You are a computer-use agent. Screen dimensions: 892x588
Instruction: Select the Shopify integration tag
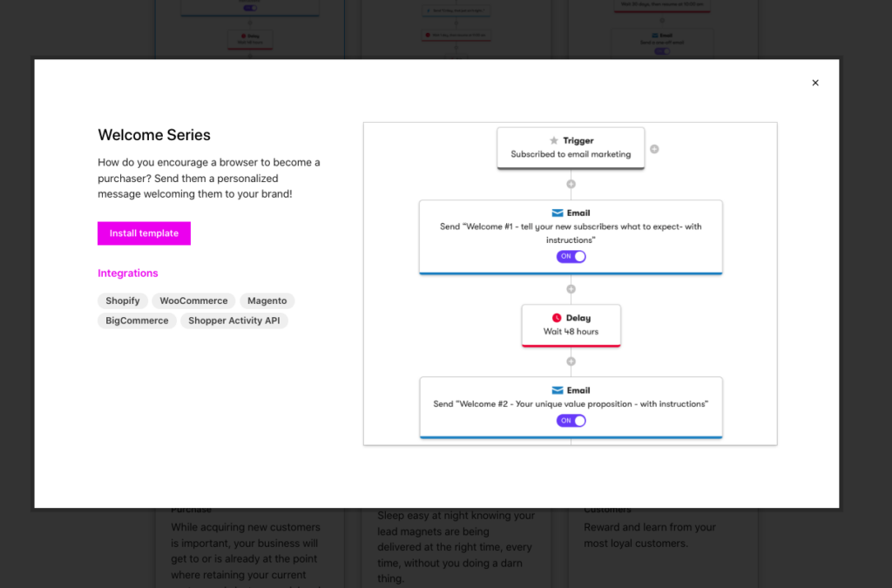pyautogui.click(x=123, y=301)
